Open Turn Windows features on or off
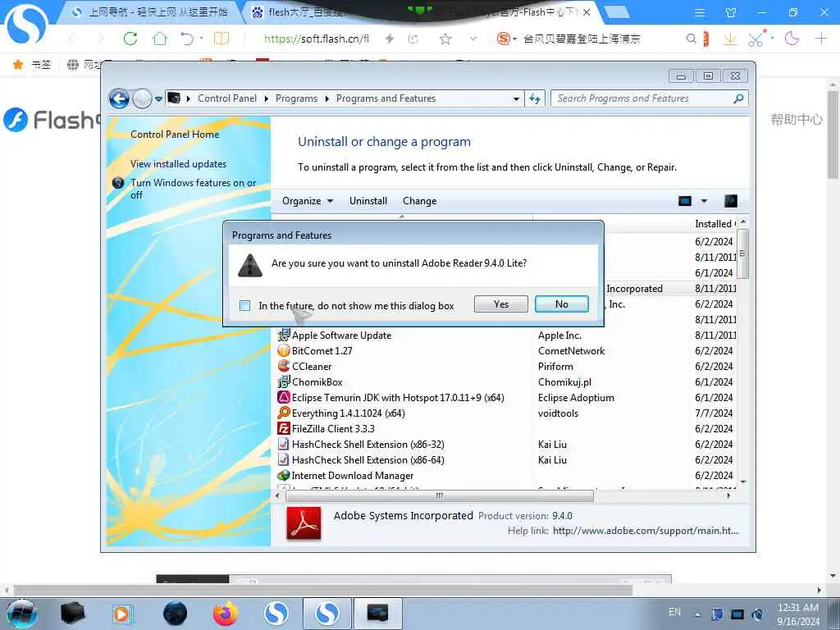Screen dimensions: 840x630 (x=194, y=189)
